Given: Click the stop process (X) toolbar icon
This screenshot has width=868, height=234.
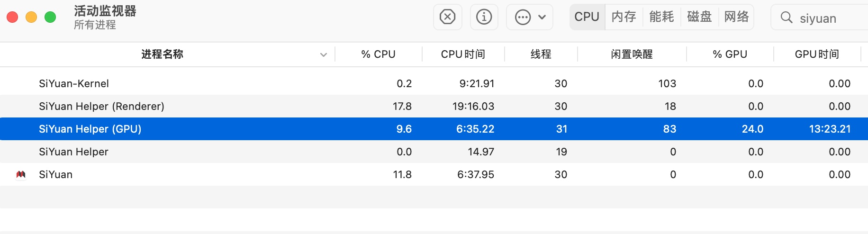Looking at the screenshot, I should click(447, 17).
